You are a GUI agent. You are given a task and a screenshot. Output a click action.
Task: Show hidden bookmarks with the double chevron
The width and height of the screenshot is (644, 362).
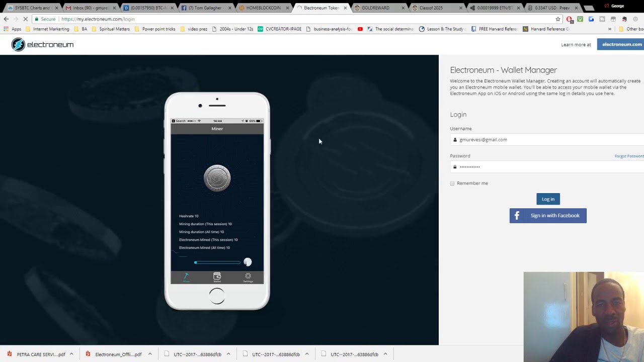[x=610, y=29]
